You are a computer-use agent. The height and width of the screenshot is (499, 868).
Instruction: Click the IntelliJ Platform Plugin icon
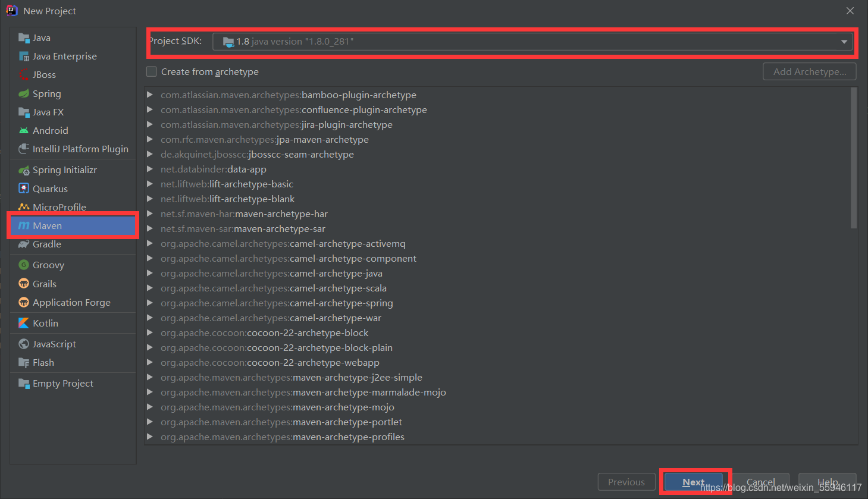tap(24, 149)
